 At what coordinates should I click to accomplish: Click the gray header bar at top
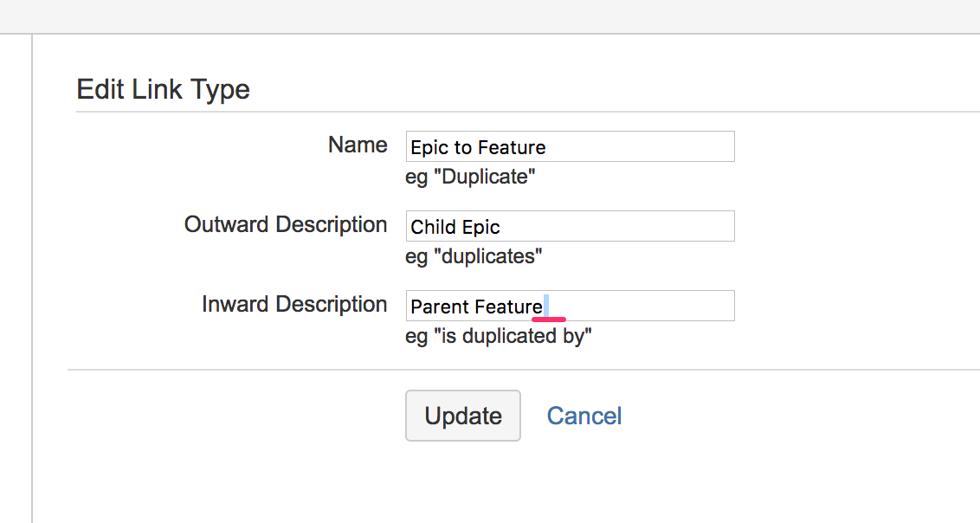(x=490, y=16)
